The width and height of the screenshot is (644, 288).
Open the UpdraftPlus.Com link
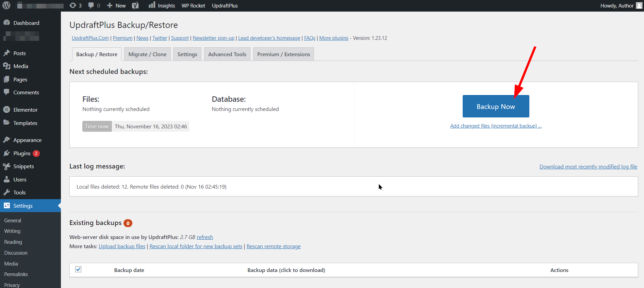click(x=90, y=38)
